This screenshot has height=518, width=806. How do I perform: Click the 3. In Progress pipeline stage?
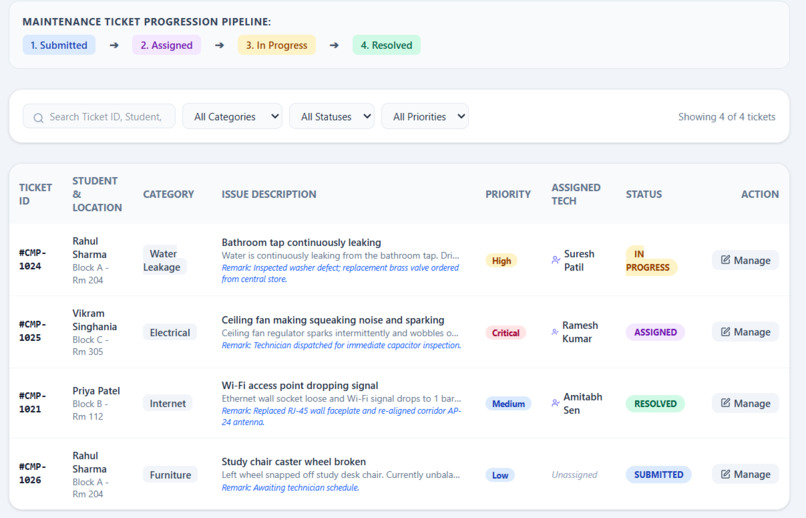click(277, 45)
